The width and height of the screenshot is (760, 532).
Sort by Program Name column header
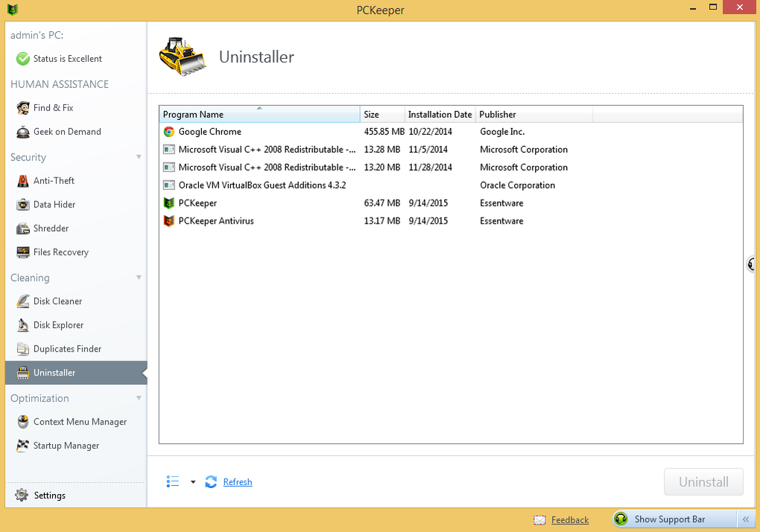259,114
